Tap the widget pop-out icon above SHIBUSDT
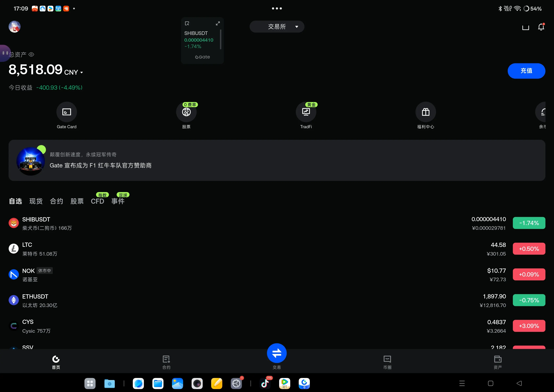The image size is (554, 392). [x=187, y=23]
